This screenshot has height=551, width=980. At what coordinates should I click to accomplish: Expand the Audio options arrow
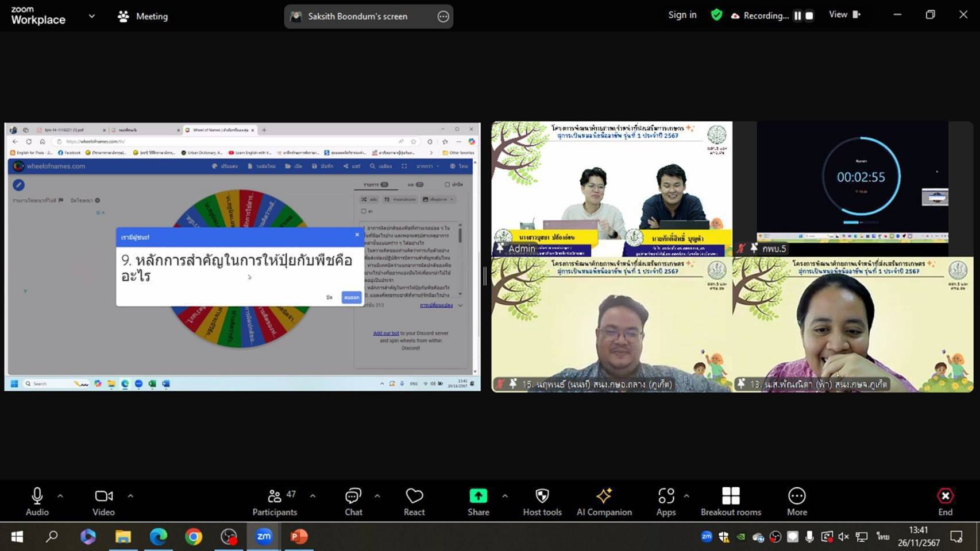(60, 495)
